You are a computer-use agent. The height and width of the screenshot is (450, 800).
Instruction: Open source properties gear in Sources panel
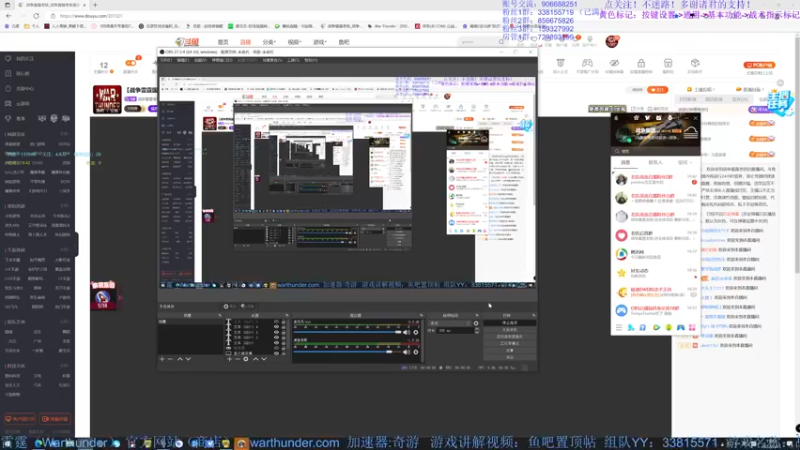tap(246, 359)
